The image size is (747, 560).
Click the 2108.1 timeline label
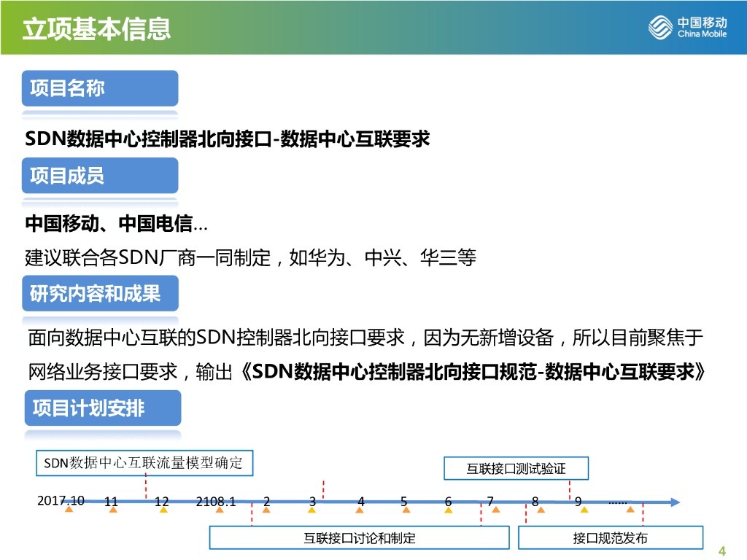tap(216, 502)
